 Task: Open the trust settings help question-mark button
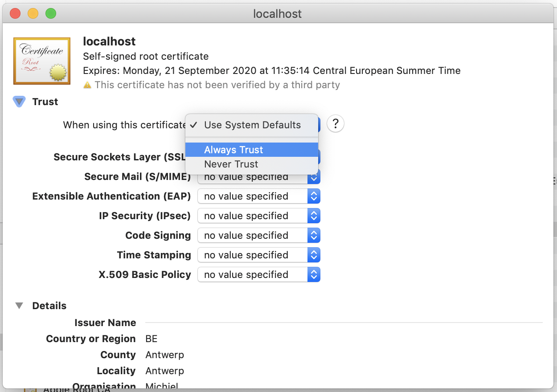click(x=336, y=124)
